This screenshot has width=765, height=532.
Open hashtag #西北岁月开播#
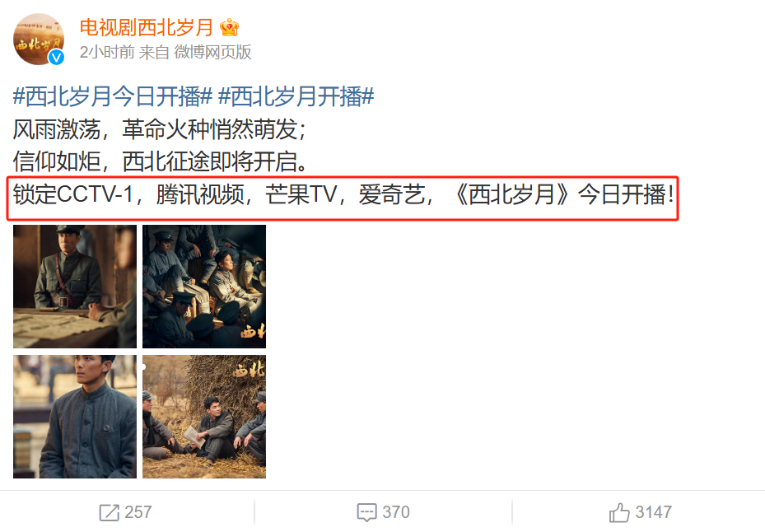(296, 96)
